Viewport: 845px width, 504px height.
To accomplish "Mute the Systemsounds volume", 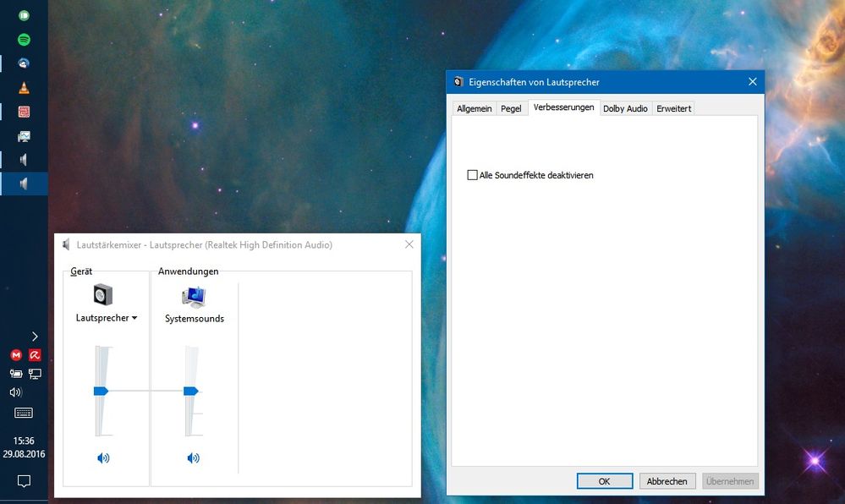I will (x=194, y=458).
